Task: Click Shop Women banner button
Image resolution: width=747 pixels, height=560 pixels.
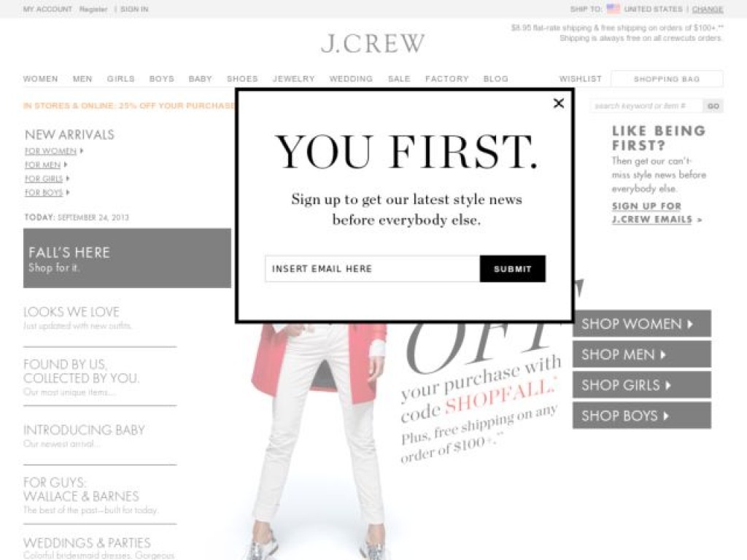Action: [x=642, y=324]
